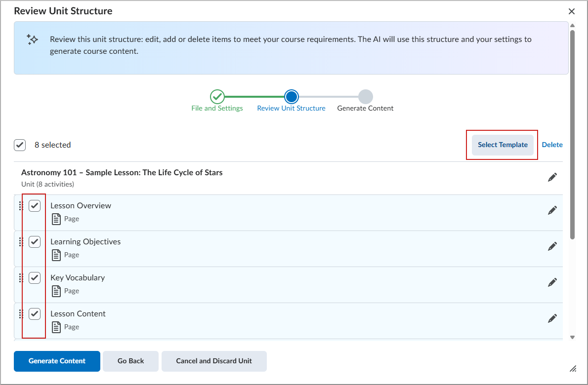588x385 pixels.
Task: Go to the File and Settings step
Action: pos(217,97)
